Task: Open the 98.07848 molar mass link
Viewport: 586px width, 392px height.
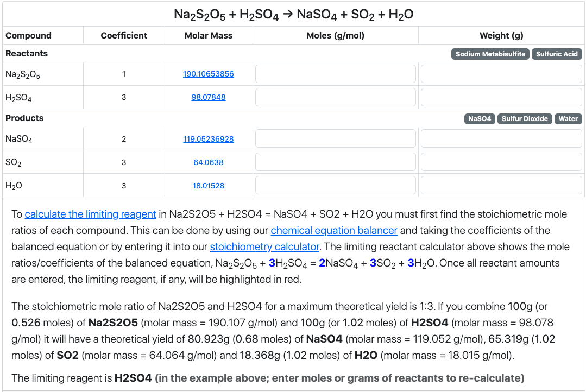Action: coord(209,97)
